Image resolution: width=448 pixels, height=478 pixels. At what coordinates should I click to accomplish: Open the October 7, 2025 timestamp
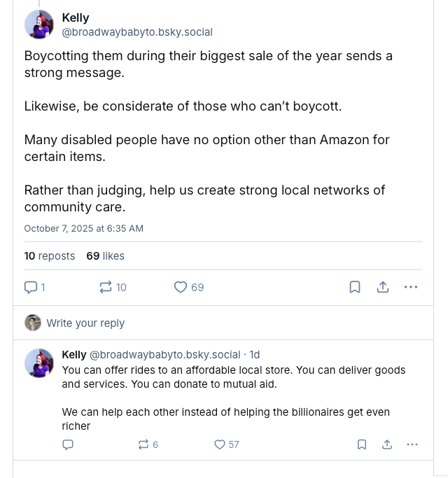(x=84, y=228)
